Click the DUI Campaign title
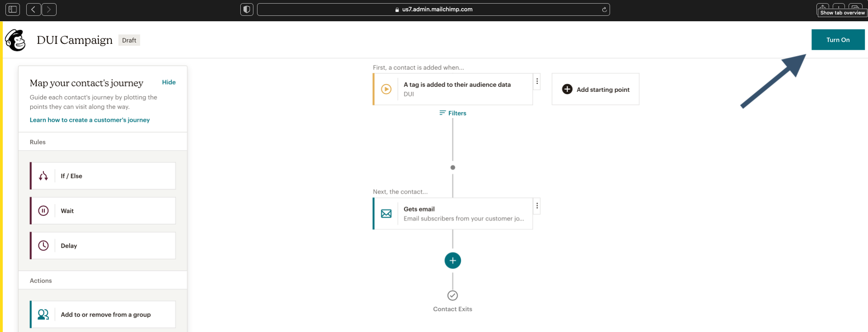868x332 pixels. 75,40
